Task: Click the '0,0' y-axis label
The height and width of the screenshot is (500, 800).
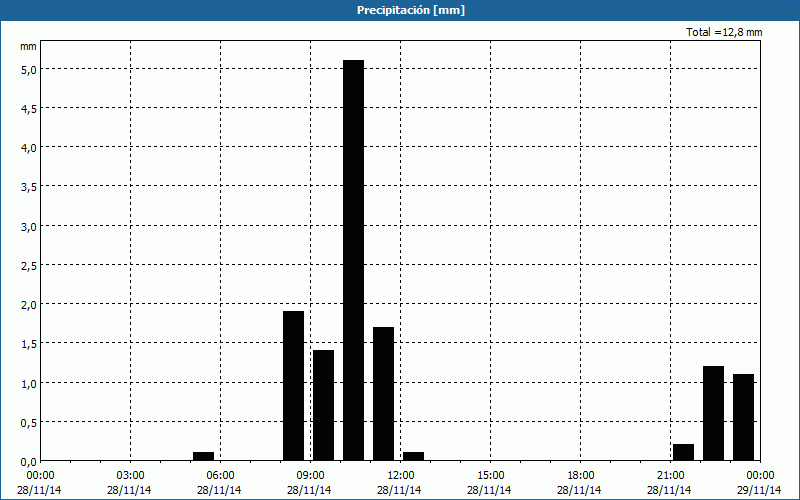Action: click(x=29, y=462)
